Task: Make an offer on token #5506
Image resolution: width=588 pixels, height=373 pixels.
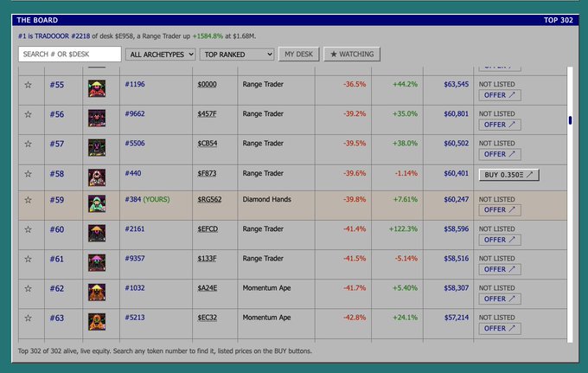Action: 500,154
